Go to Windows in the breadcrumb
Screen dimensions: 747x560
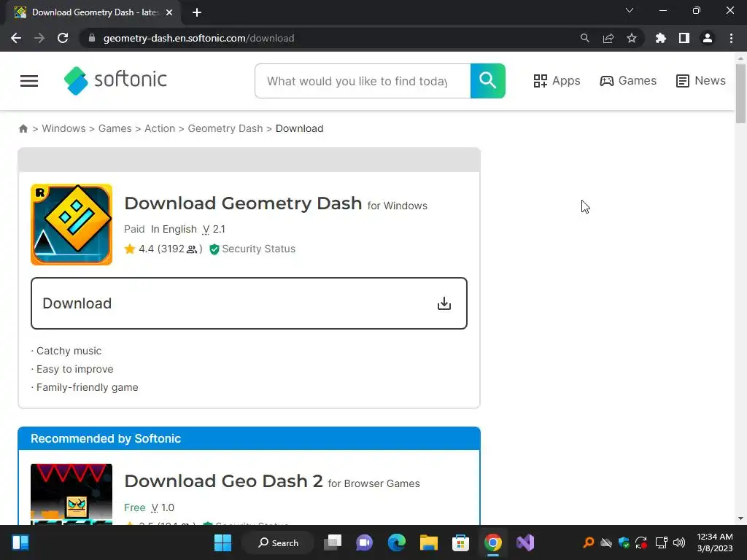pyautogui.click(x=64, y=128)
